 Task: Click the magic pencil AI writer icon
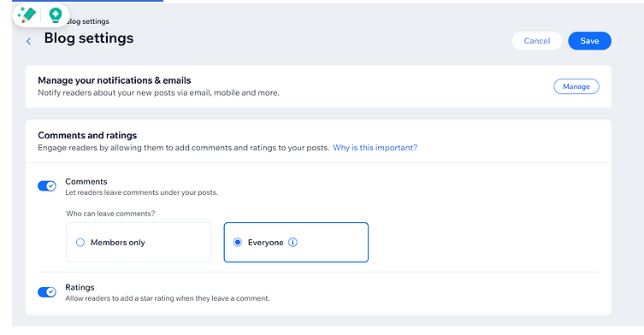click(27, 15)
